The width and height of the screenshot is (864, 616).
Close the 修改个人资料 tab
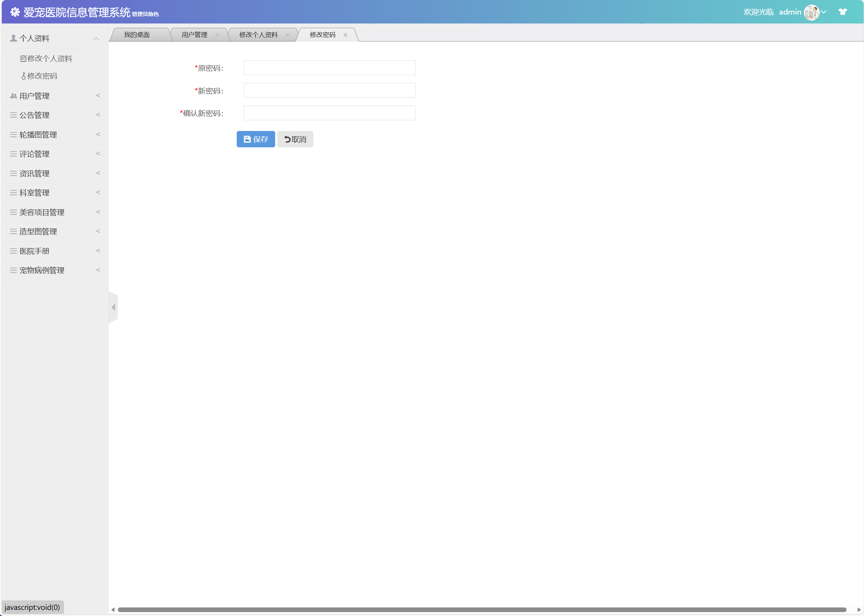(x=288, y=35)
